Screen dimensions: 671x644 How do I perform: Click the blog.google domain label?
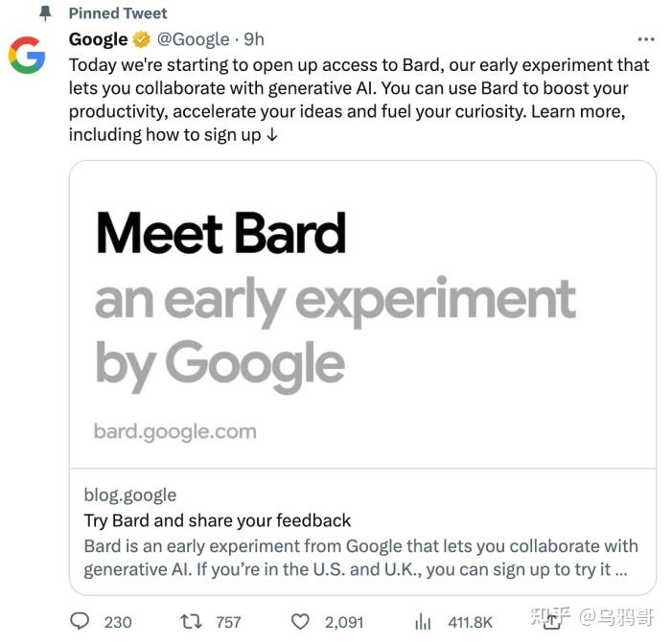130,495
